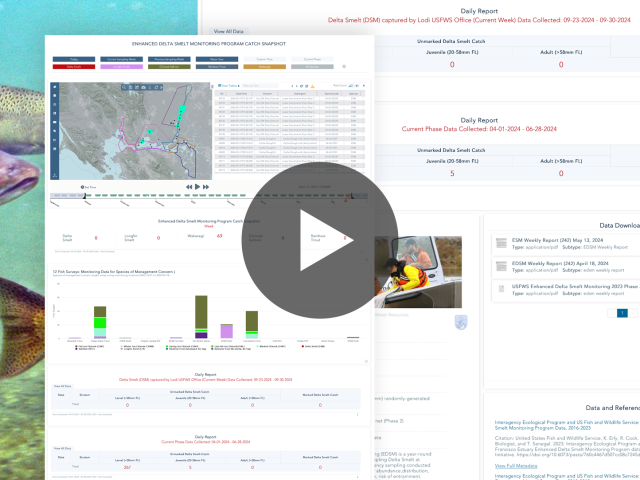Click the previous page arrow in the pagination
Viewport: 640px width, 480px height.
pyautogui.click(x=612, y=313)
